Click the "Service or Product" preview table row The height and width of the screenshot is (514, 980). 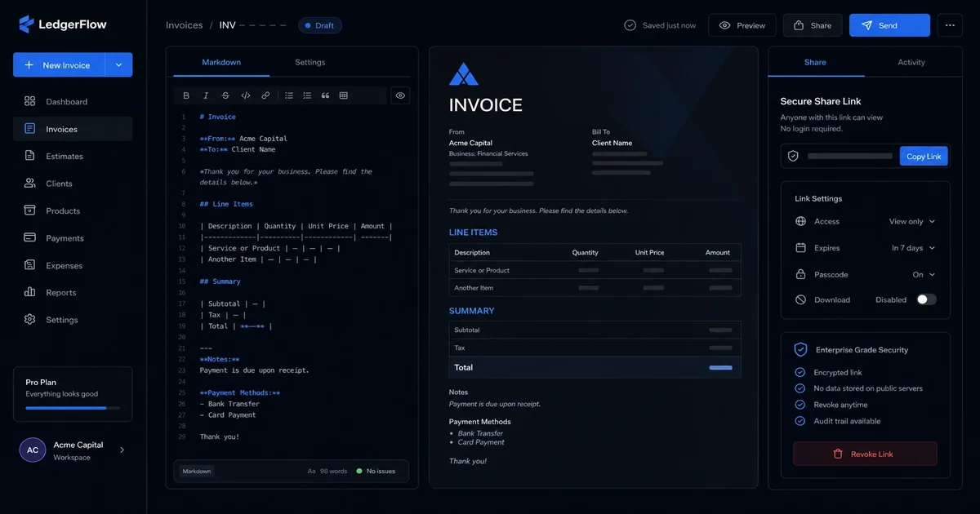pos(595,270)
